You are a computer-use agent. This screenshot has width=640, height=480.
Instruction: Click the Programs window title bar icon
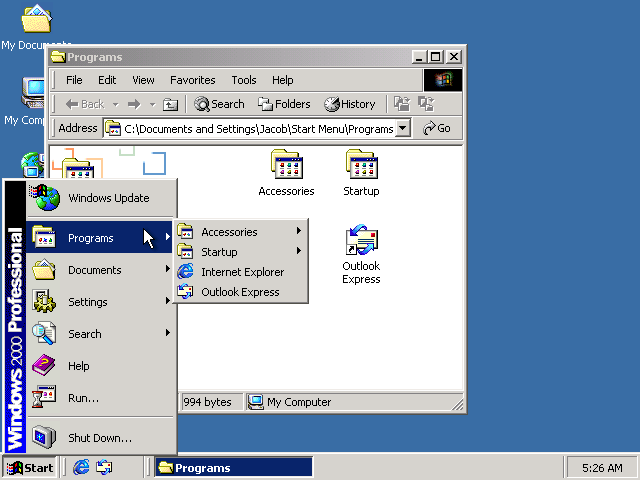pyautogui.click(x=58, y=57)
